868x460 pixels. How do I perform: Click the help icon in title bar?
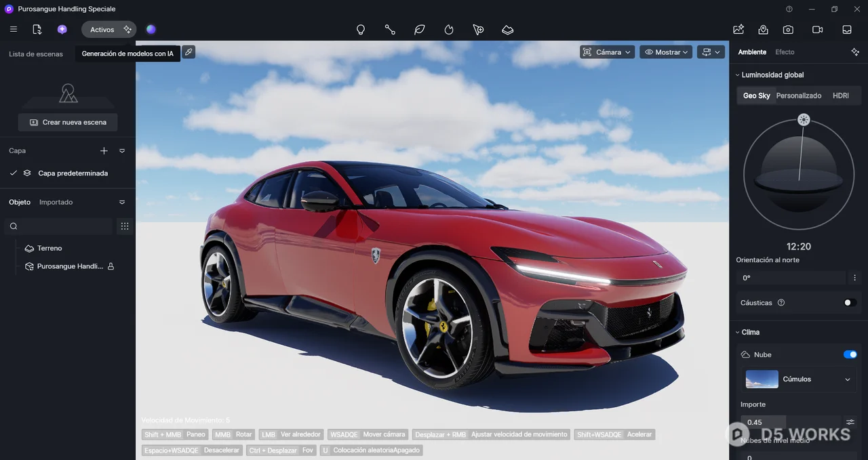pos(789,9)
